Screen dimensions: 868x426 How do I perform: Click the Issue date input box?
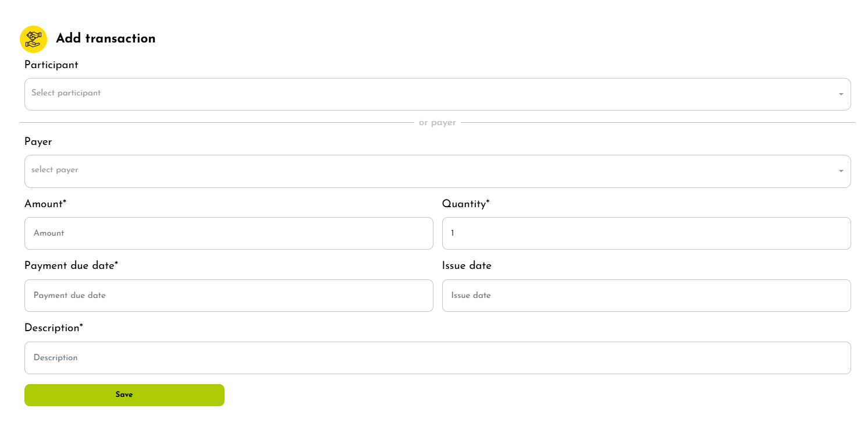tap(646, 296)
